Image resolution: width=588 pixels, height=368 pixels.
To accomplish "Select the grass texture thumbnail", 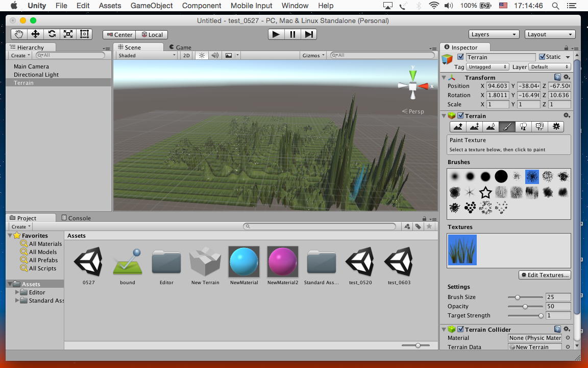I will [x=462, y=250].
